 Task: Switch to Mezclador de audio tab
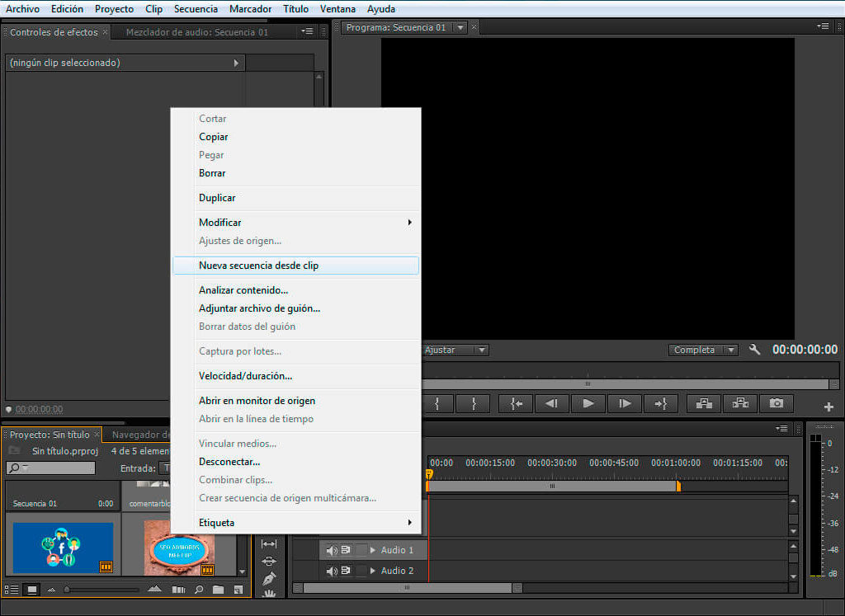click(196, 32)
